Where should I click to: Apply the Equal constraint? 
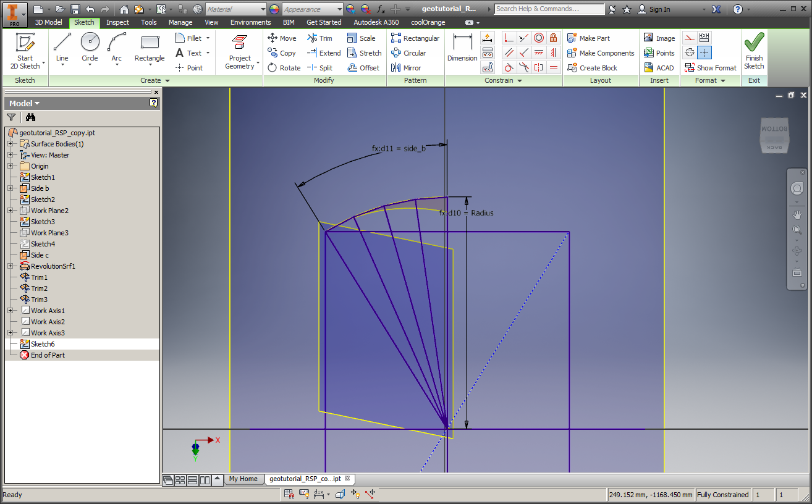point(553,67)
